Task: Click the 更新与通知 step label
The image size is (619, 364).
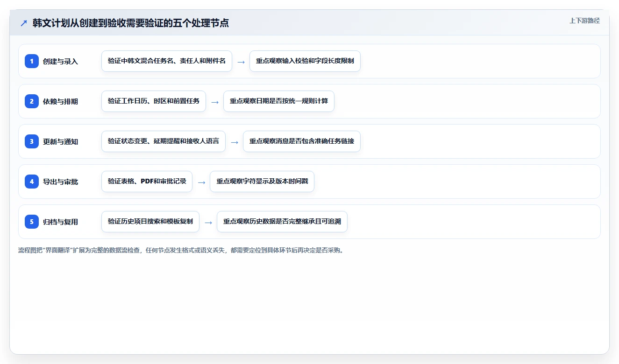Action: coord(60,141)
